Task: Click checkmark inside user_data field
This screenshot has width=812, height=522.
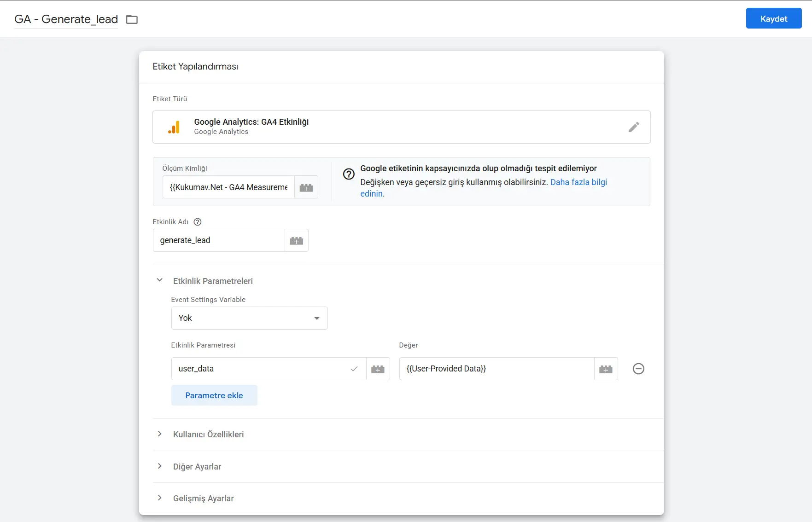Action: (354, 369)
